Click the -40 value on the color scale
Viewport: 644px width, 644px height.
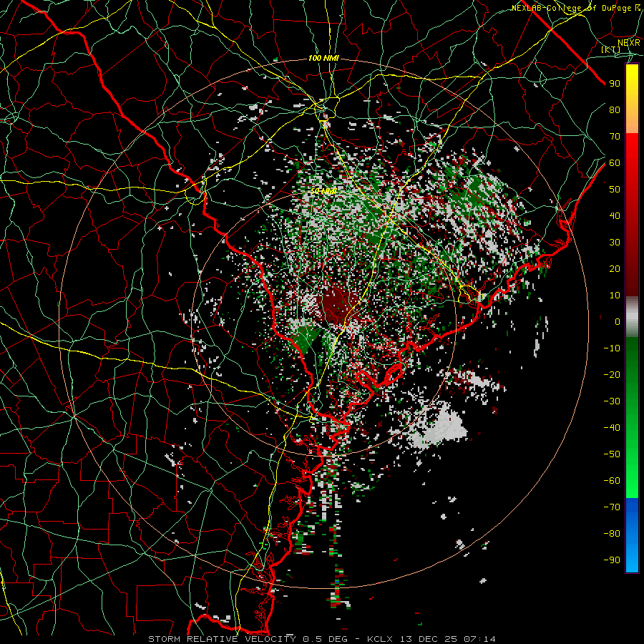612,428
